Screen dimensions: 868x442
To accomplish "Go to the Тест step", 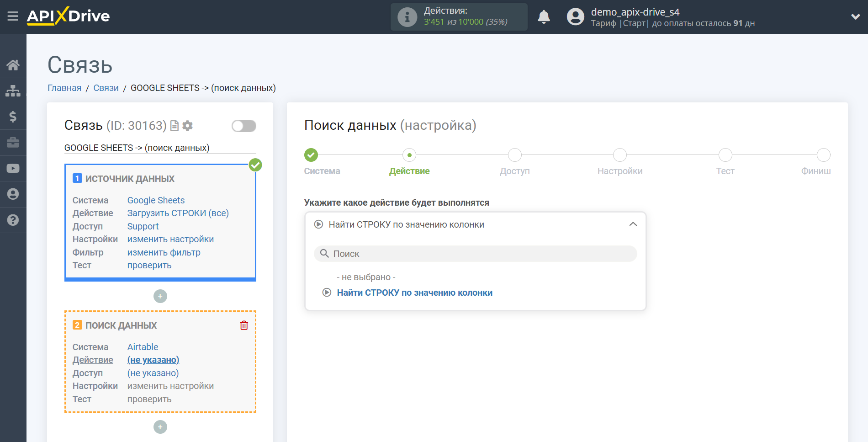I will pos(725,155).
